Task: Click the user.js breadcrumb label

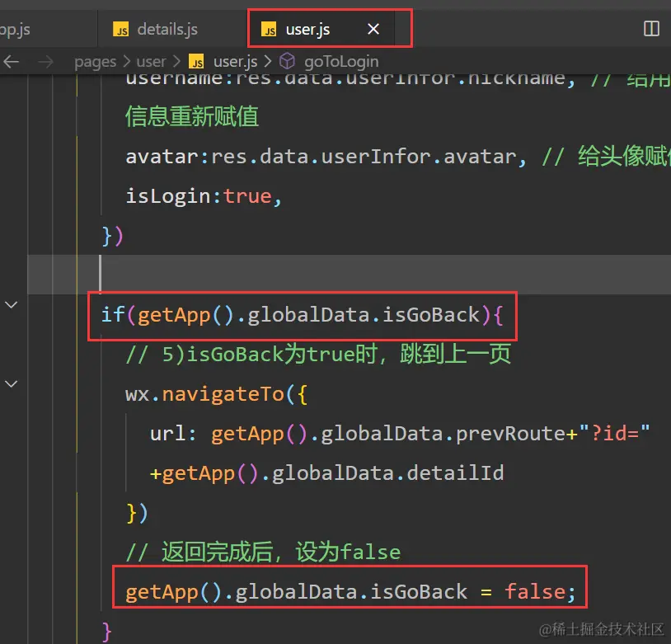Action: coord(235,62)
